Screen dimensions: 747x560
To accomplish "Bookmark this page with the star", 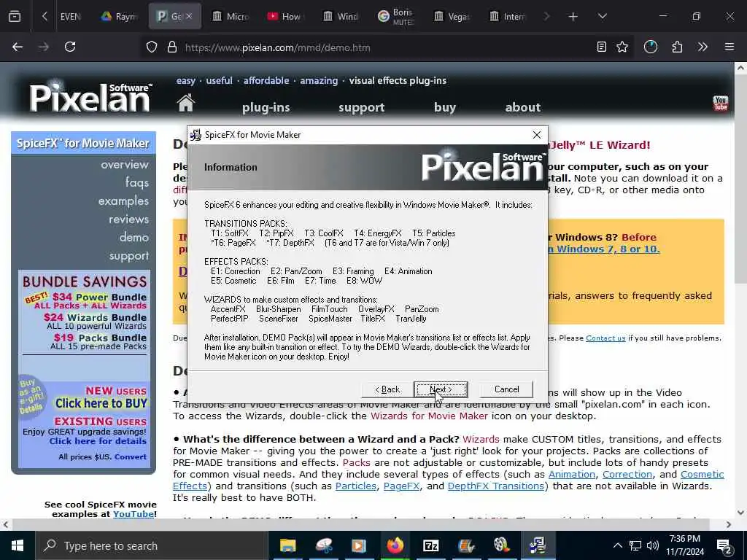I will point(622,47).
